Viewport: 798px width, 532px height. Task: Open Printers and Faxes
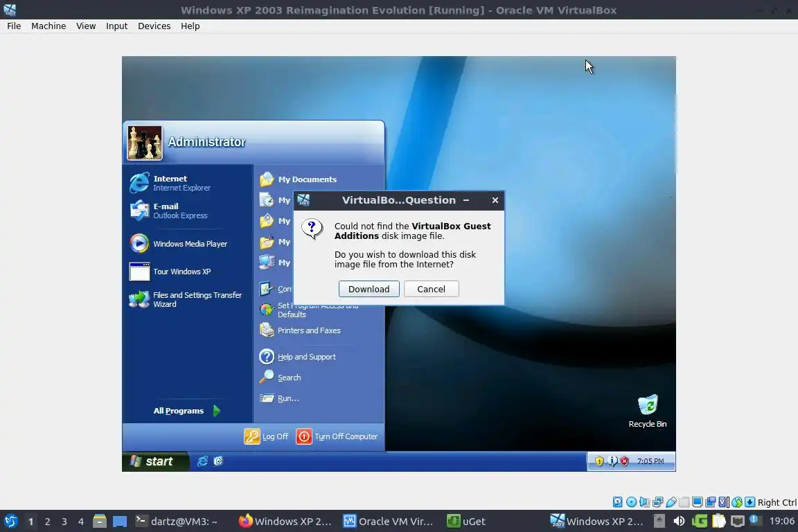[x=300, y=330]
